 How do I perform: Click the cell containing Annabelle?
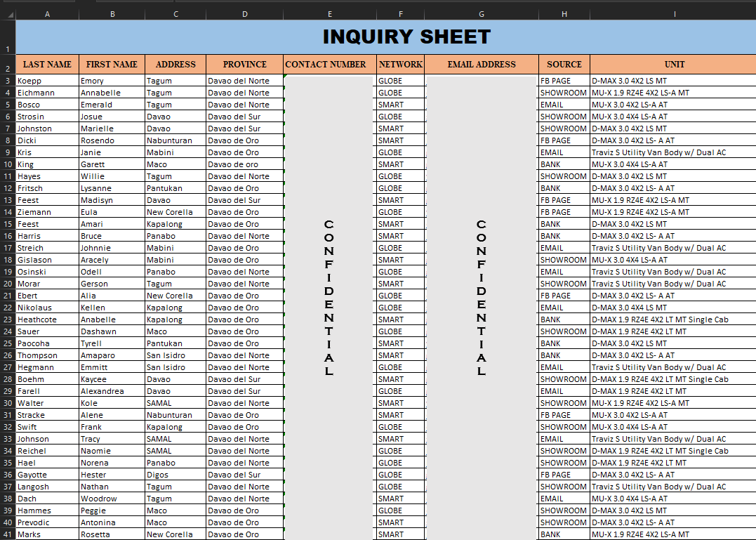(112, 93)
